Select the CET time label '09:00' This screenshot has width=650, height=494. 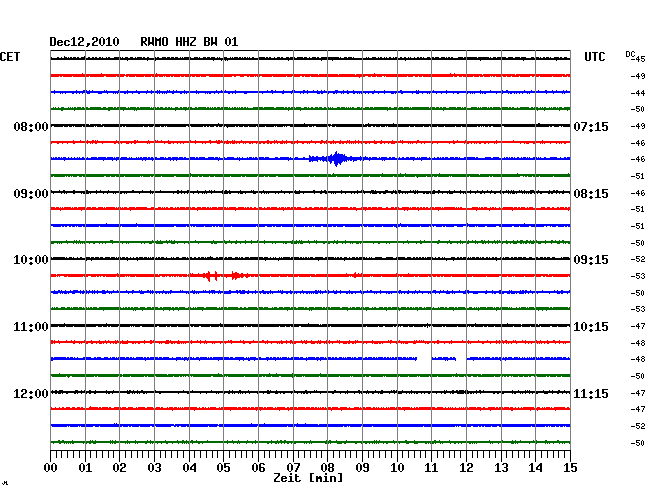point(31,194)
